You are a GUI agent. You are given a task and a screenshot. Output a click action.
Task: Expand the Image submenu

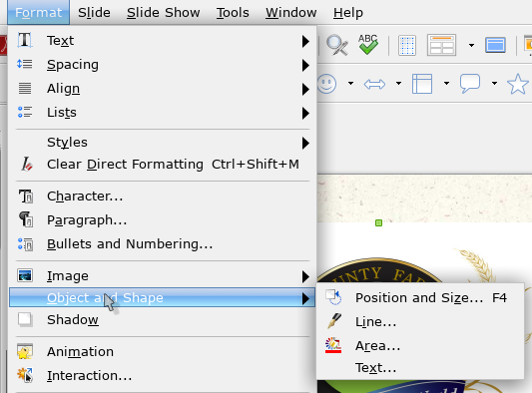point(163,276)
